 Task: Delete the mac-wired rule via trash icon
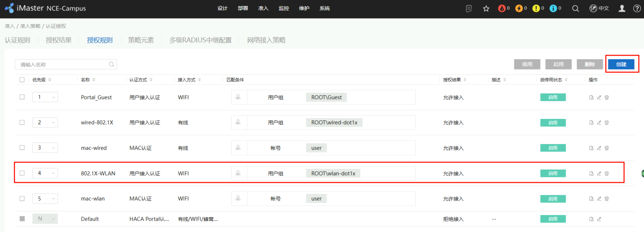pyautogui.click(x=607, y=148)
